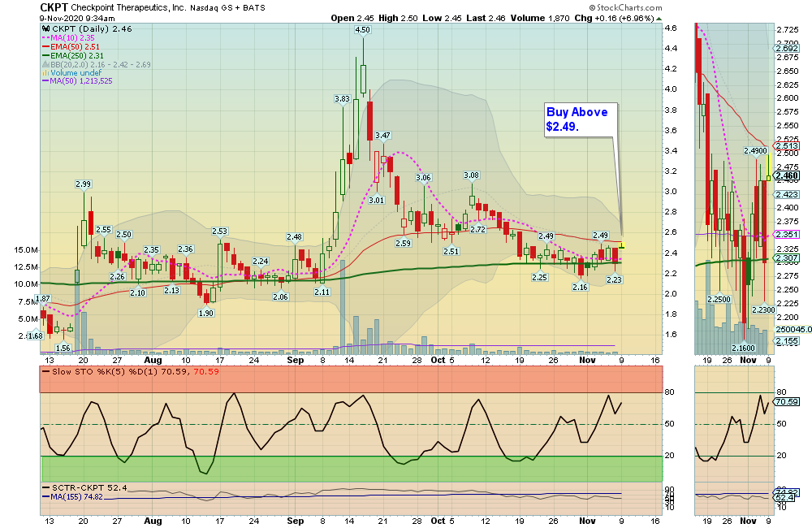
Task: Click the 2.692 tag in zoom panel
Action: (x=787, y=48)
